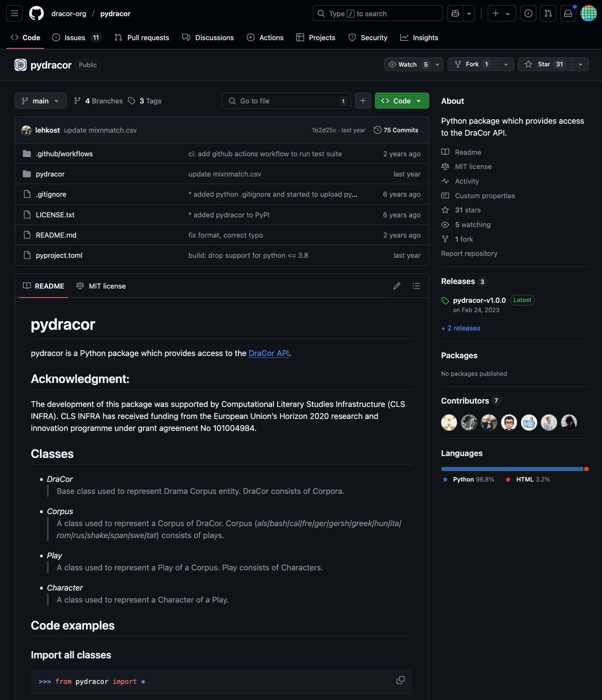View the 3 Tags

[145, 101]
